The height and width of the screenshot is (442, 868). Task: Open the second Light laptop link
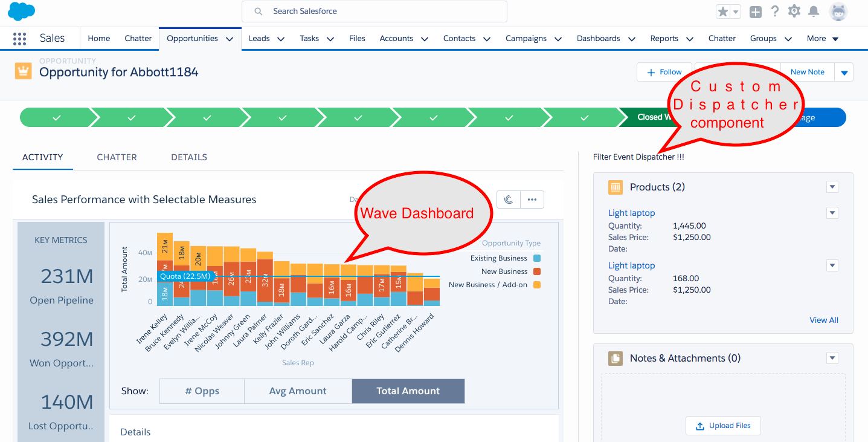631,265
